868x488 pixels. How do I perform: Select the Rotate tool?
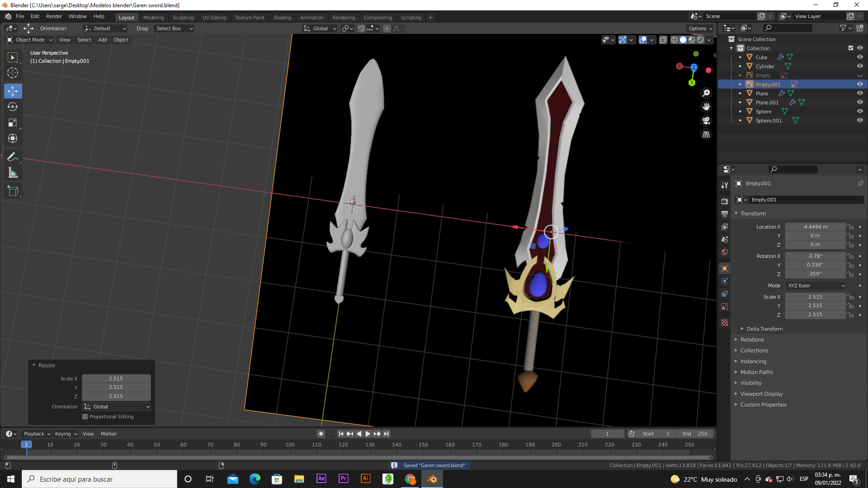(x=13, y=107)
